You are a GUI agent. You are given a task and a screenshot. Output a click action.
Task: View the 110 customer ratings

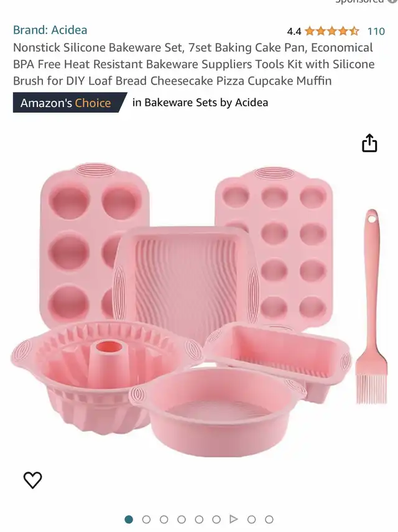(376, 31)
